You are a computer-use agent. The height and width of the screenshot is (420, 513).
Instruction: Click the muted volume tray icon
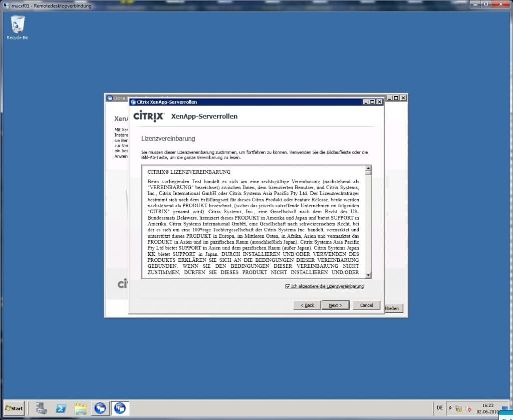pos(468,408)
